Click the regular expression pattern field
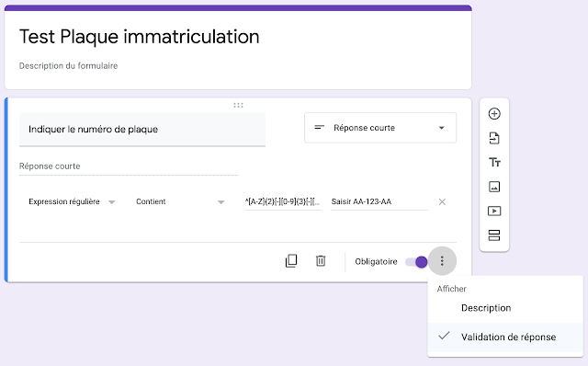This screenshot has width=588, height=366. click(x=283, y=202)
